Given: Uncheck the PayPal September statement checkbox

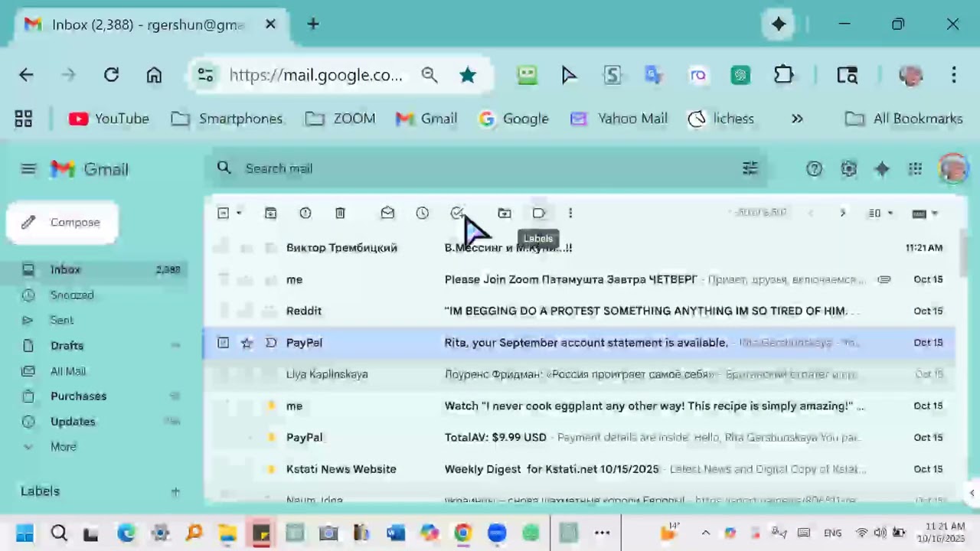Looking at the screenshot, I should (223, 343).
